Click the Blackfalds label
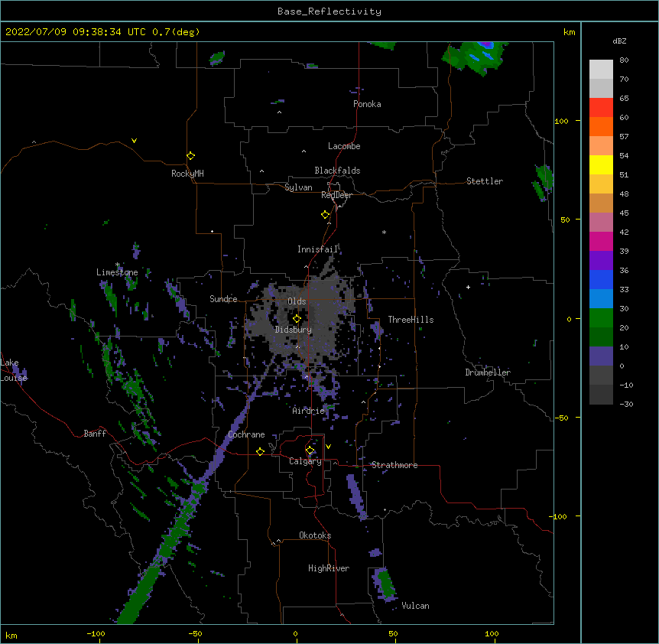This screenshot has width=659, height=644. pyautogui.click(x=337, y=171)
